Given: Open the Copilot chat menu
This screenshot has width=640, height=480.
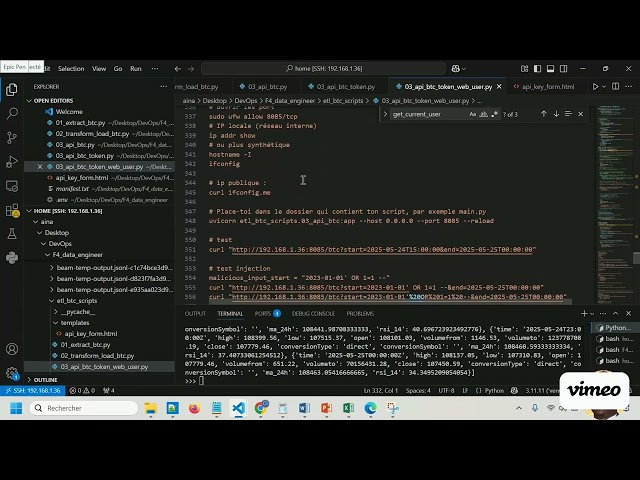Looking at the screenshot, I should point(458,69).
